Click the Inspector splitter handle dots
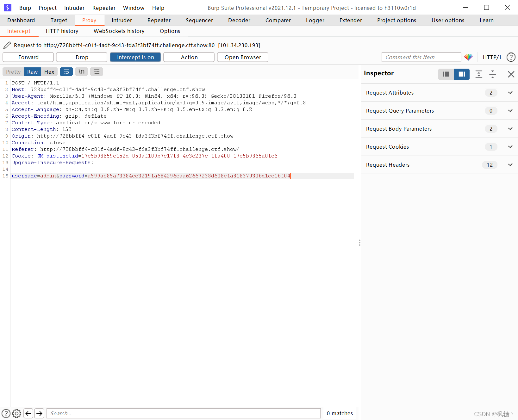The image size is (518, 420). click(359, 243)
